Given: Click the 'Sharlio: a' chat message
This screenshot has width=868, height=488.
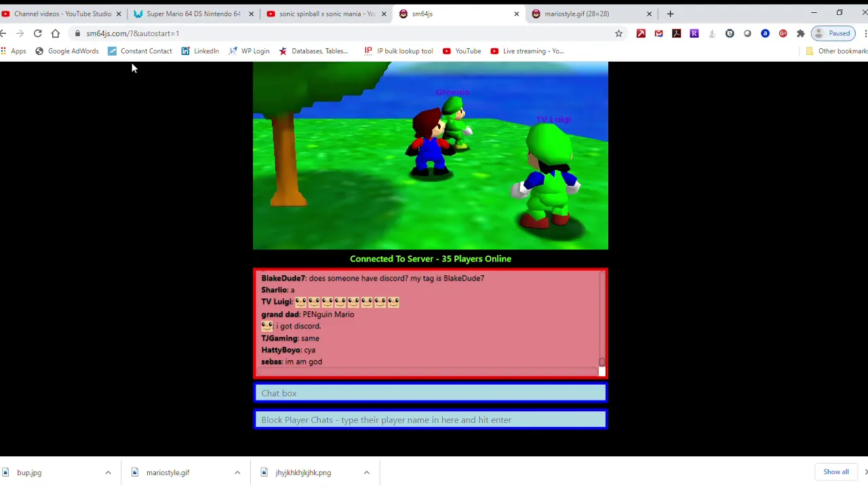Looking at the screenshot, I should pyautogui.click(x=278, y=290).
